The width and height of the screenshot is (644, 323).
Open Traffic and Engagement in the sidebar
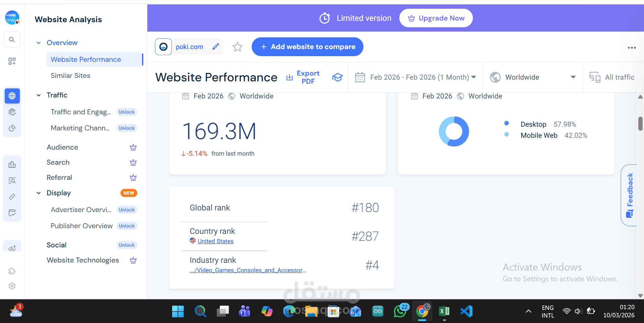tap(81, 112)
